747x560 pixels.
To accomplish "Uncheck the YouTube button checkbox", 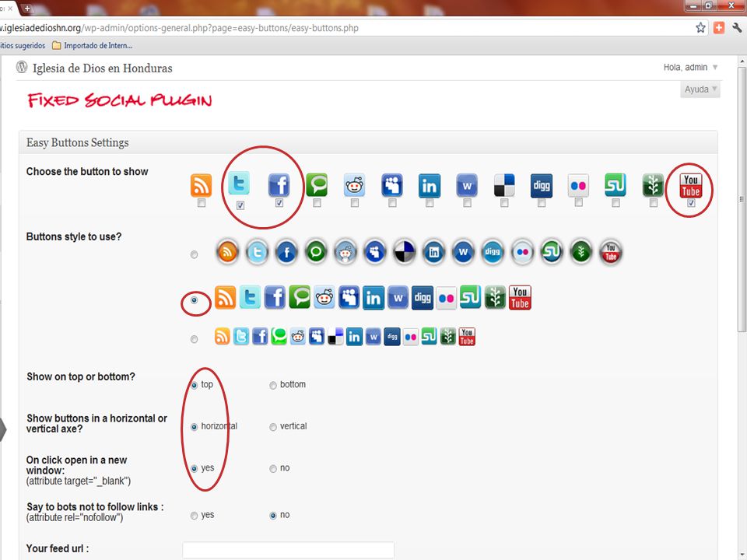I will coord(691,203).
